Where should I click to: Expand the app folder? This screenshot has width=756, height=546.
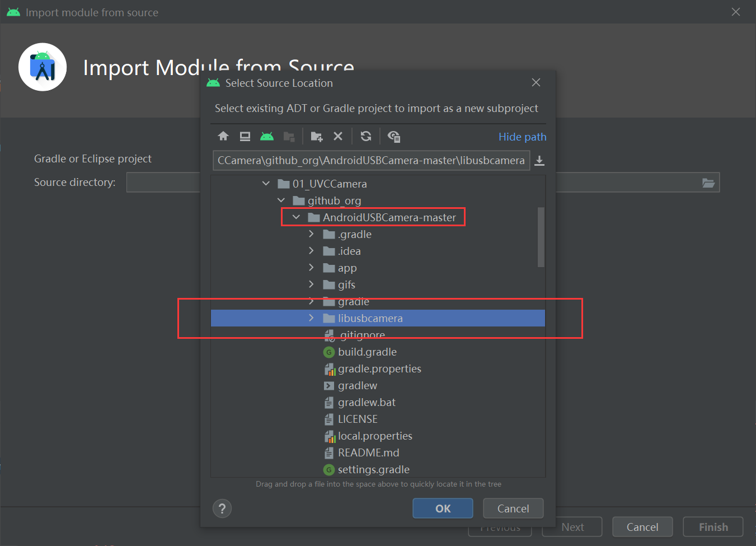click(x=311, y=268)
